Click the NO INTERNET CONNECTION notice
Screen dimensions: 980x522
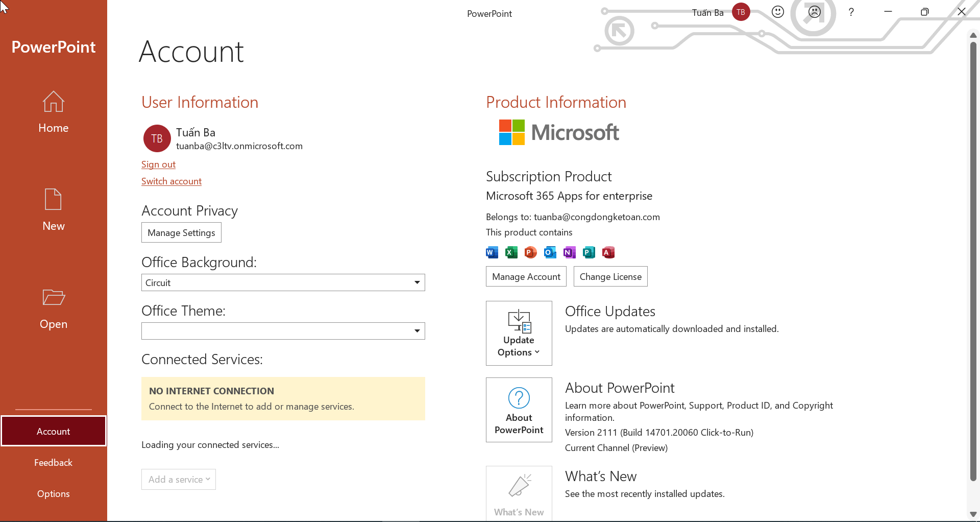283,398
